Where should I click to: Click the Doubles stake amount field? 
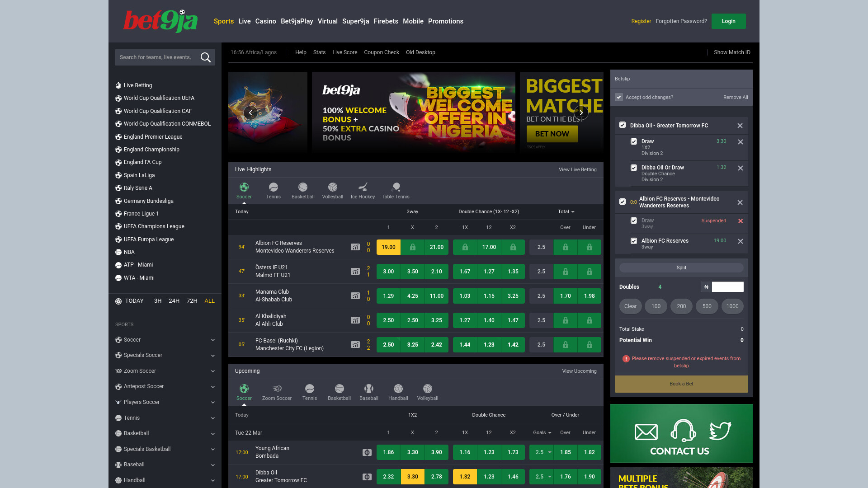727,287
